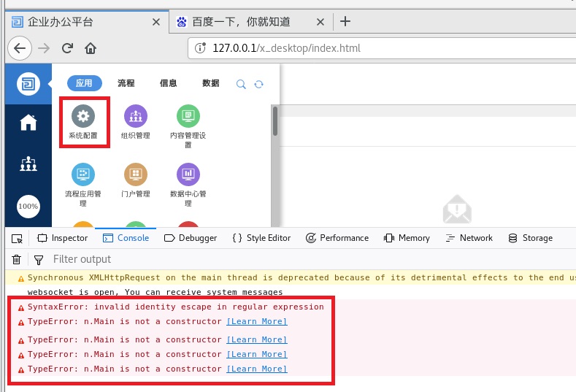Screen dimensions: 576x392
Task: Select the 流程 tab
Action: click(x=126, y=83)
